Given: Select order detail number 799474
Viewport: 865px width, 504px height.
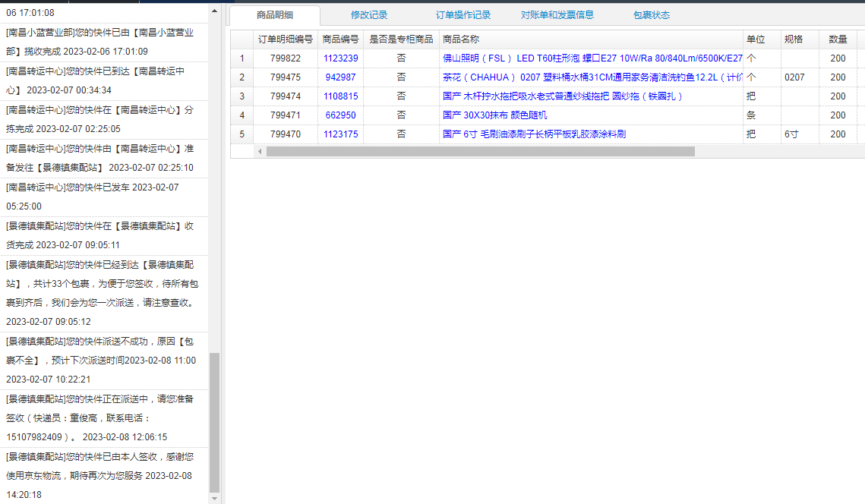Looking at the screenshot, I should pyautogui.click(x=286, y=96).
